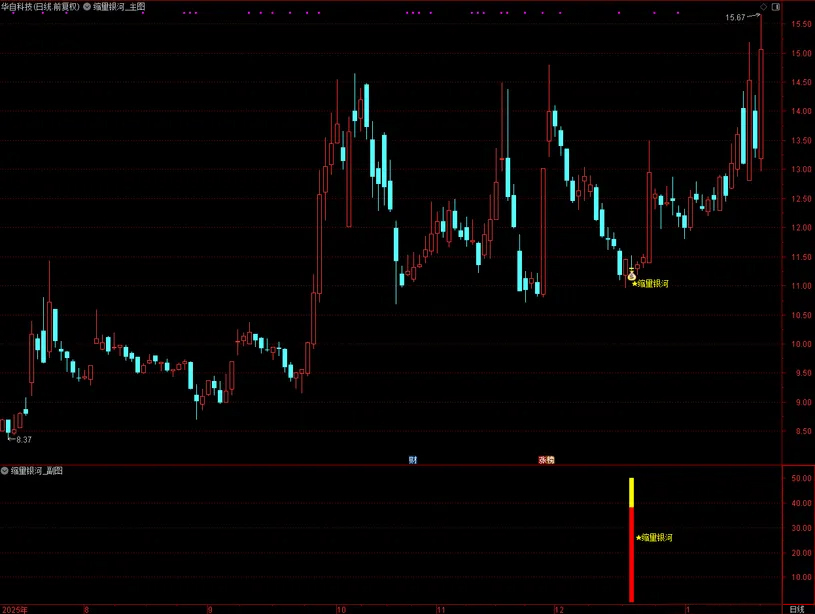Click the 2025年 date label

(15, 609)
